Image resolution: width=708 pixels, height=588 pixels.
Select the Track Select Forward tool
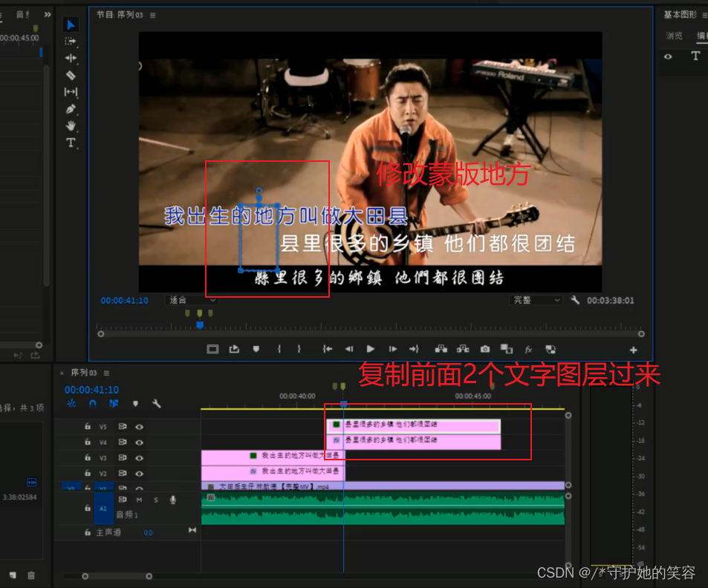[71, 42]
